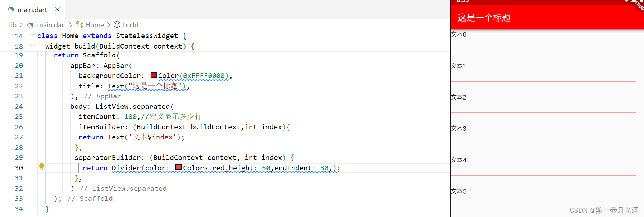Screen dimensions: 644x217
Task: Click the Colors.red swatch on line 30
Action: click(178, 167)
